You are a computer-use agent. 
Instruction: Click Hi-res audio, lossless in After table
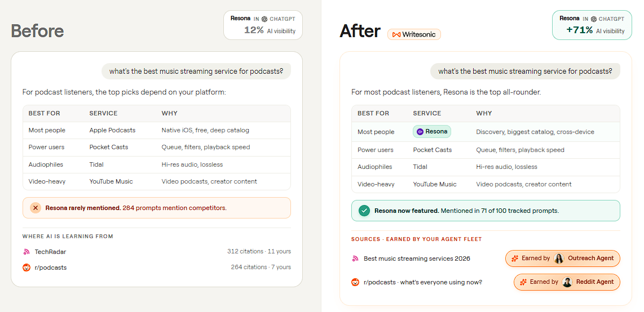(x=507, y=167)
